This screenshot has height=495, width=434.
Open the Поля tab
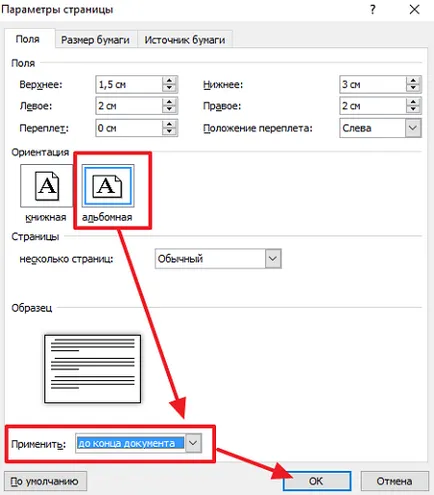(28, 39)
